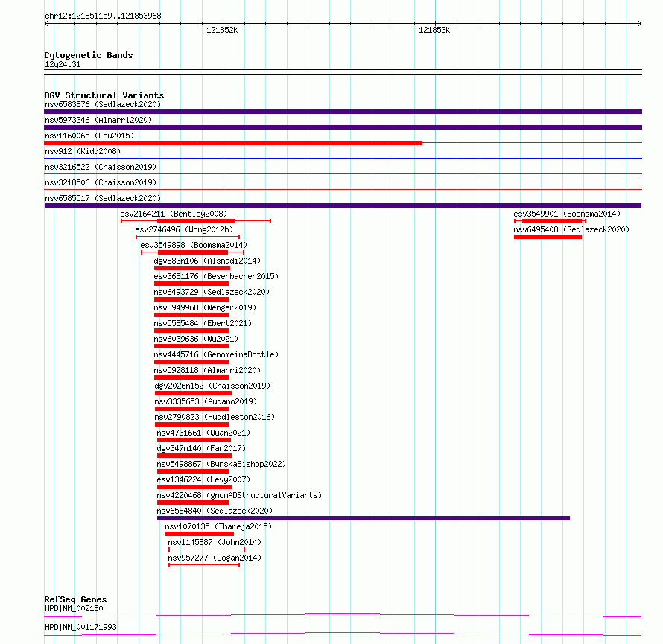Click esv1346224 (Levy2007) label
663x644 pixels.
tap(203, 479)
